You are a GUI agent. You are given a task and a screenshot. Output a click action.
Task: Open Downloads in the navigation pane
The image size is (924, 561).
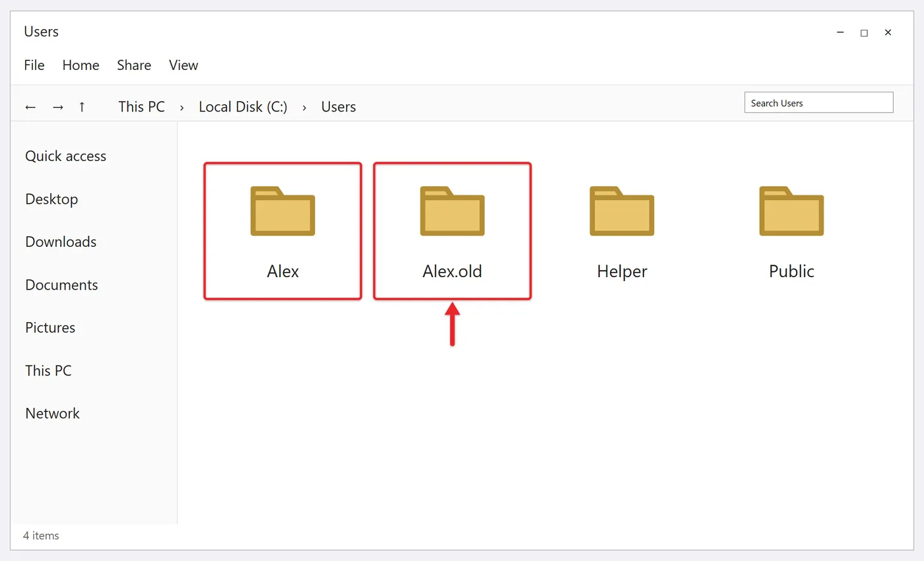pos(61,242)
